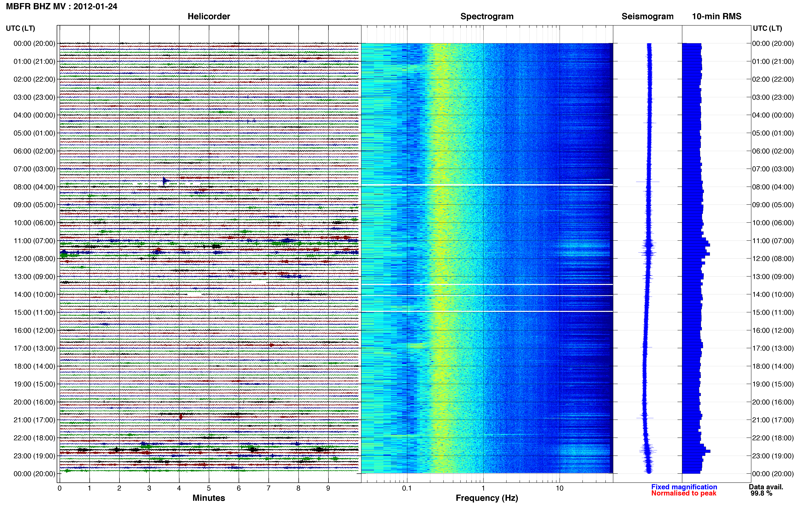
Task: Pick left axis label "05:00 (01:00)"
Action: pyautogui.click(x=34, y=133)
